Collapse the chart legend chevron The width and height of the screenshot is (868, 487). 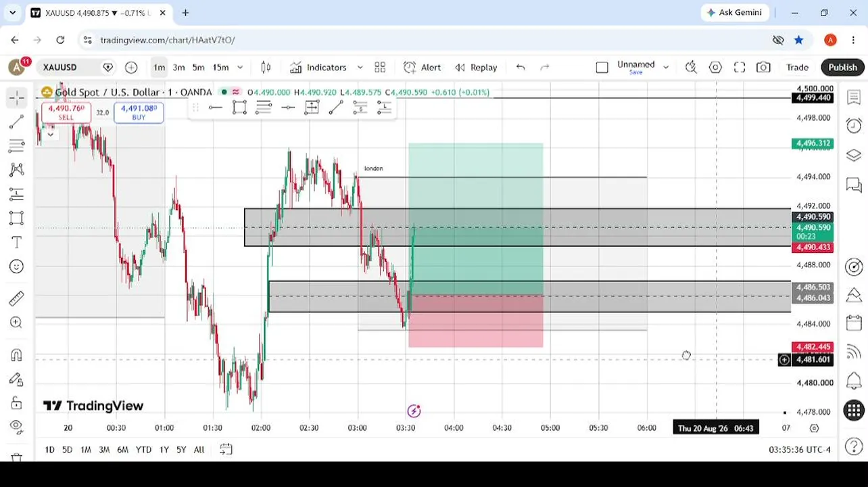[x=50, y=134]
